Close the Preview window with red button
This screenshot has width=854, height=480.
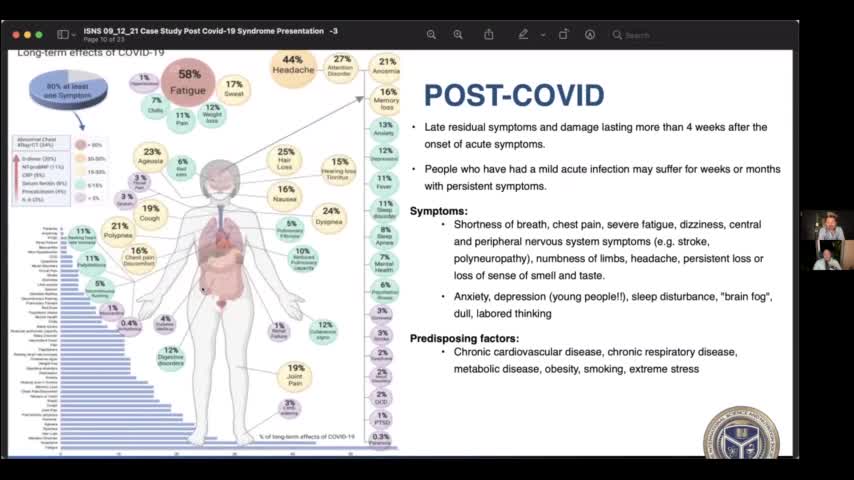16,35
